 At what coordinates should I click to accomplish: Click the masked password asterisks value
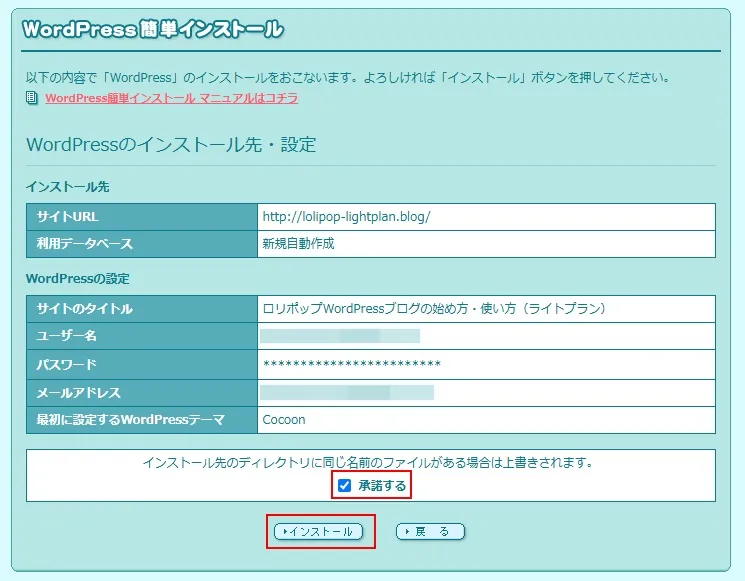point(352,364)
